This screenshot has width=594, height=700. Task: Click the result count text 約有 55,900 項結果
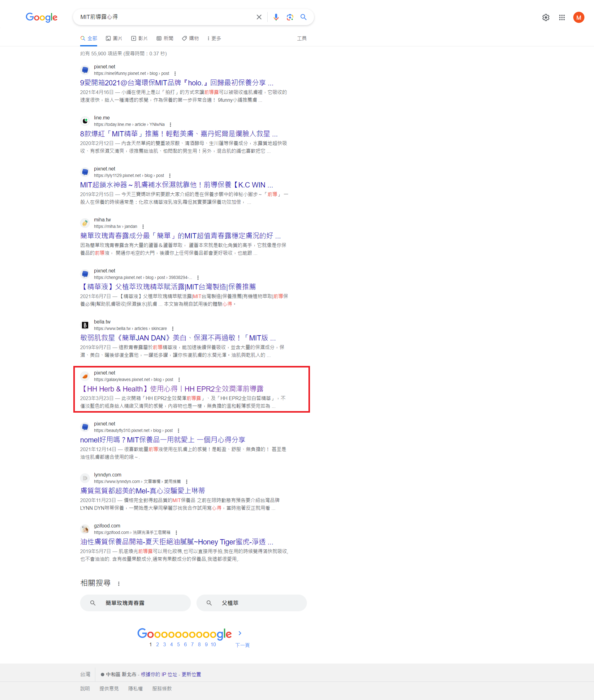[x=101, y=54]
